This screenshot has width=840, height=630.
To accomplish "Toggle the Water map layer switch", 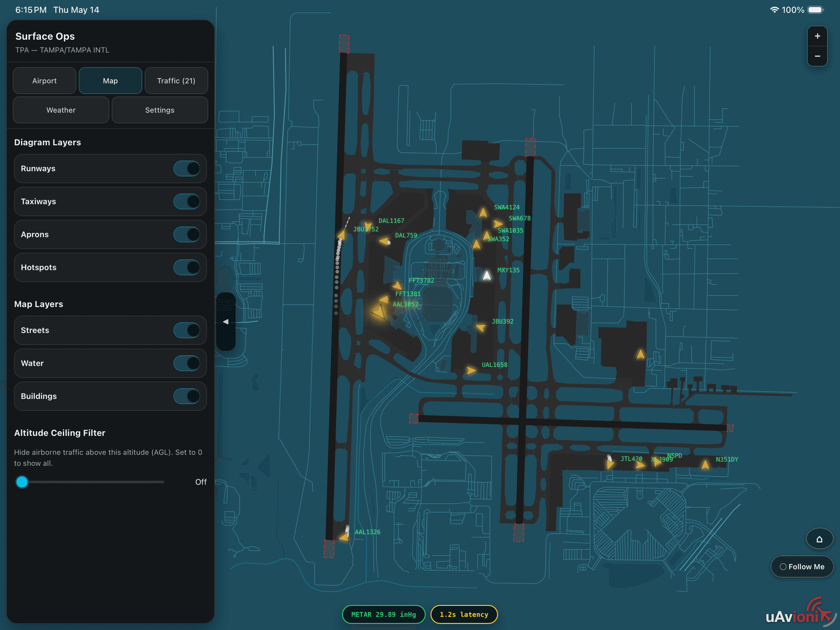I will pyautogui.click(x=187, y=364).
